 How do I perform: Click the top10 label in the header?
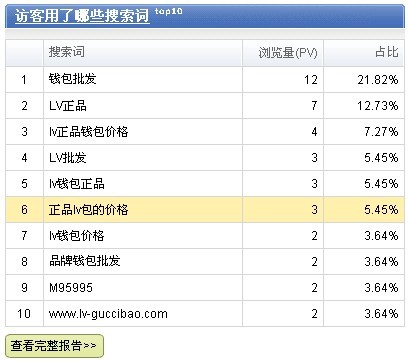(x=168, y=12)
